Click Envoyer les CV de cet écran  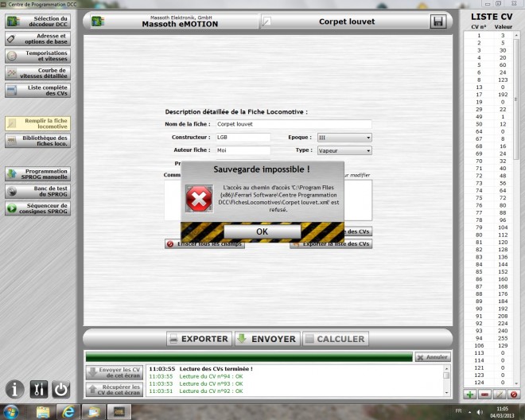click(115, 372)
